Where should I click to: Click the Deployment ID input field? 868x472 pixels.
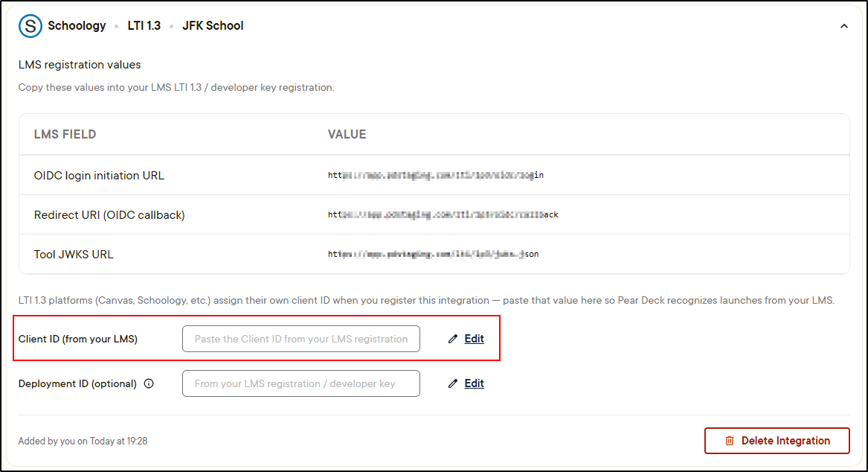click(x=301, y=383)
